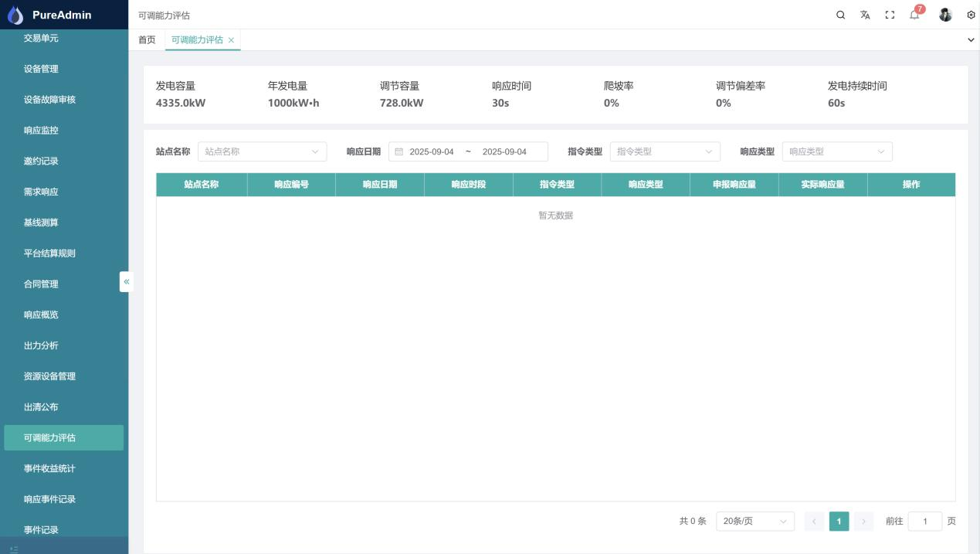Select 响应监控 in the sidebar menu
Screen dimensions: 980x554
42,130
